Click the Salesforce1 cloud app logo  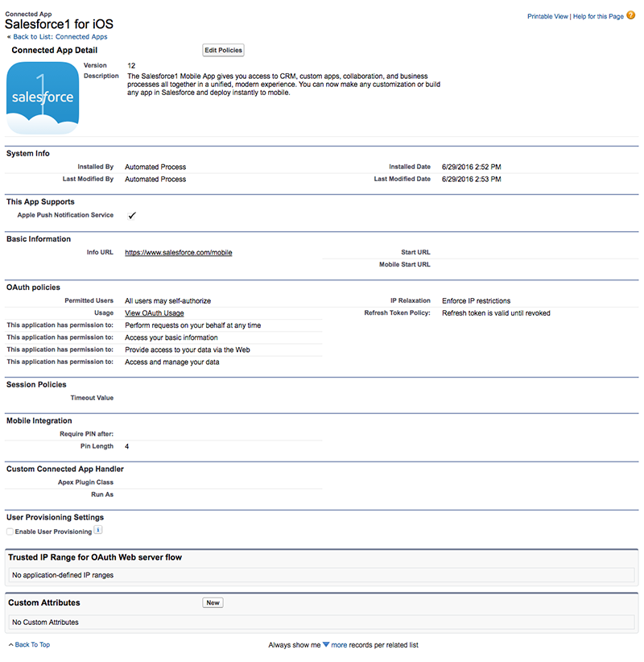(x=43, y=98)
